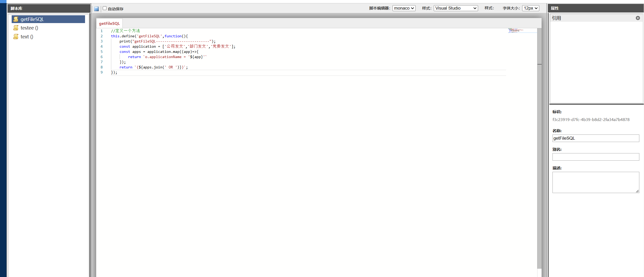Click the print("getFileSQL line
The height and width of the screenshot is (277, 644).
[167, 41]
